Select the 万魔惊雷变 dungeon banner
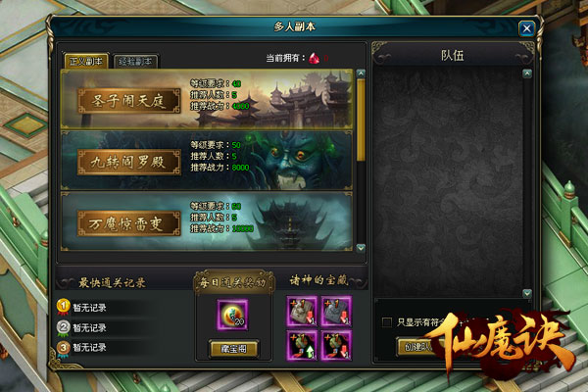 pos(207,221)
